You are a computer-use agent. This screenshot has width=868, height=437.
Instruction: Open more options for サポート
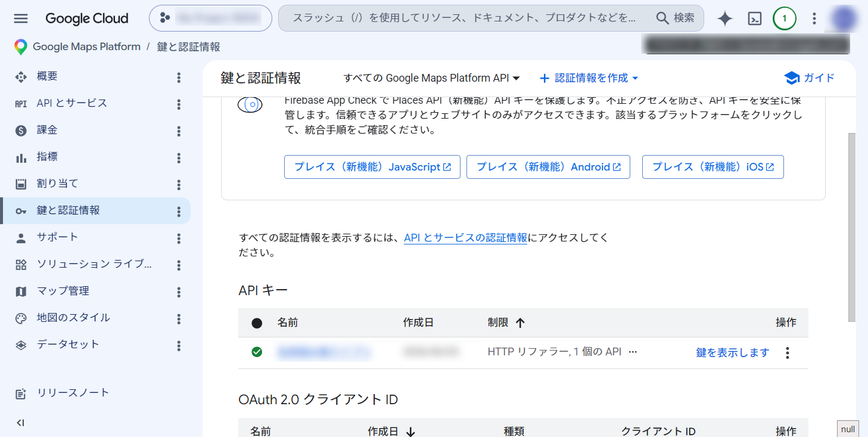(179, 238)
